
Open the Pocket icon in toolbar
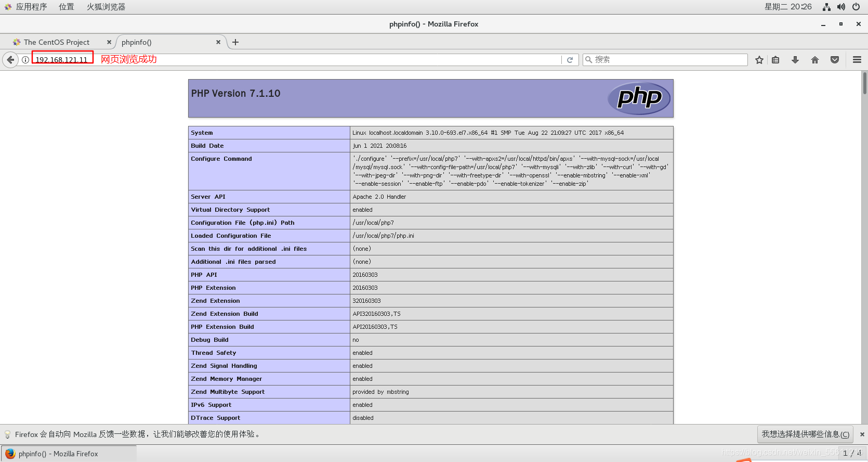point(835,60)
